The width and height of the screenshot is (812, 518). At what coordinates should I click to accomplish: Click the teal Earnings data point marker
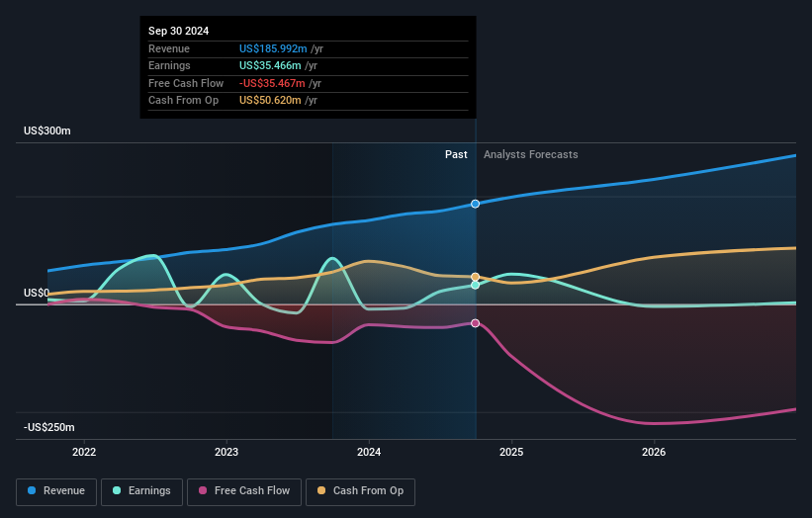pos(475,285)
